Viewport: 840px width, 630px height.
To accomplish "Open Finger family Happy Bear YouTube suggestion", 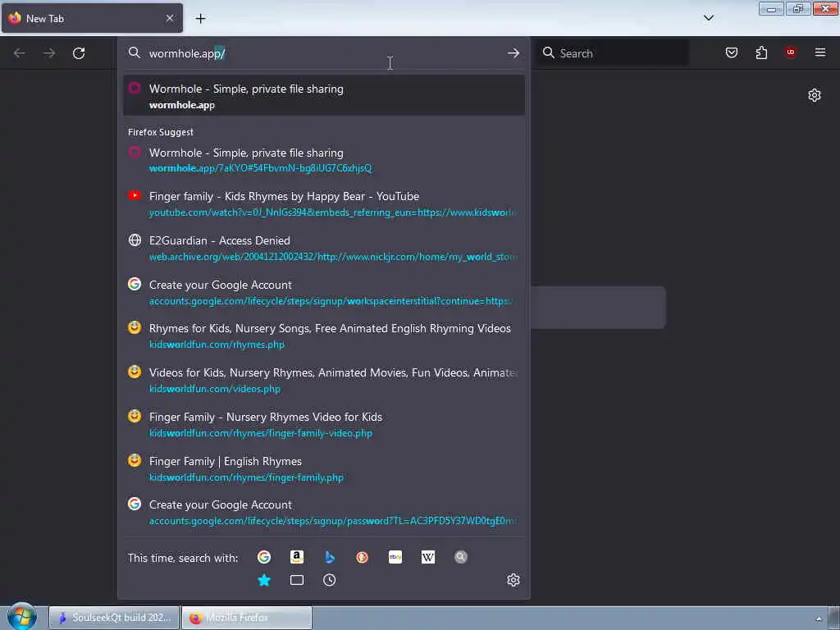I will [x=323, y=203].
